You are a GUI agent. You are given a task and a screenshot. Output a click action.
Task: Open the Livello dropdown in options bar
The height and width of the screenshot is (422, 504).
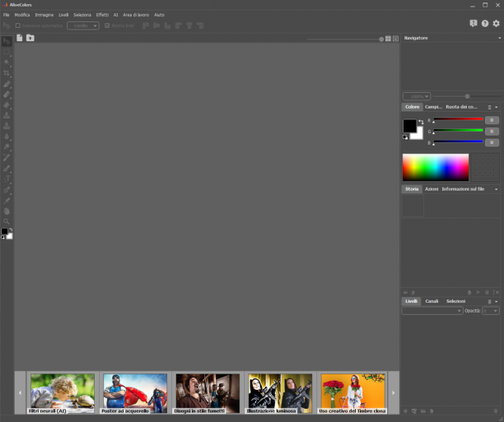click(x=83, y=26)
